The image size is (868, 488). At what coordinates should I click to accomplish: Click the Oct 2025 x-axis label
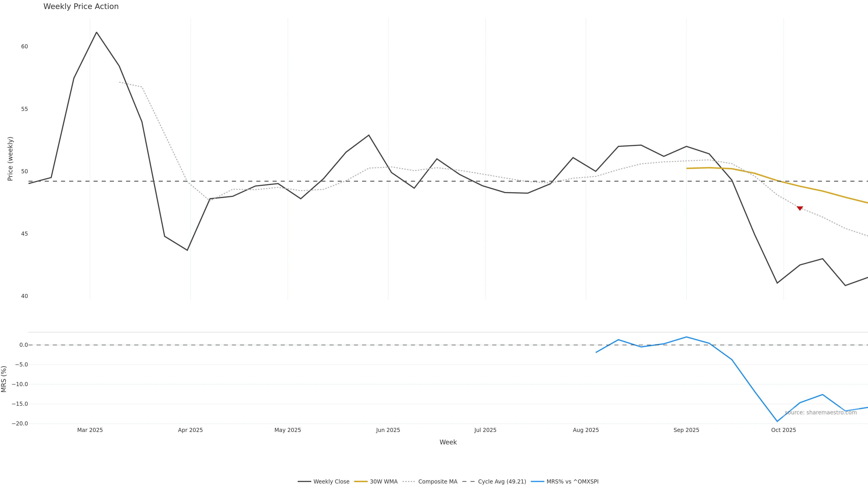pyautogui.click(x=783, y=430)
